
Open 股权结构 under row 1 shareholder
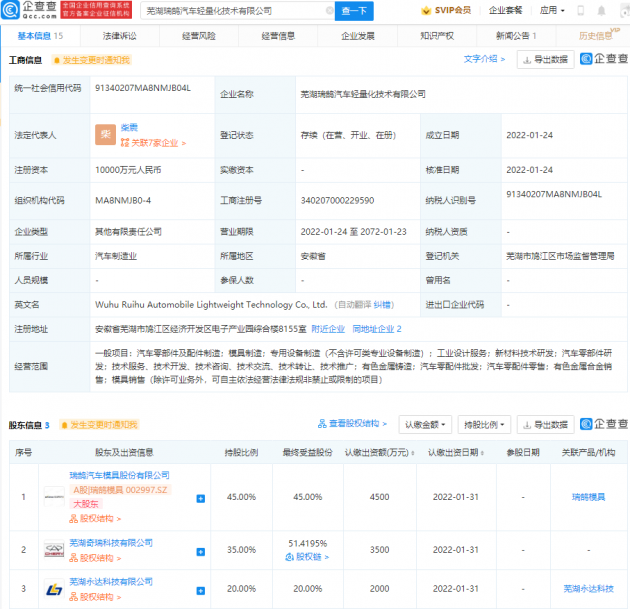coord(95,519)
